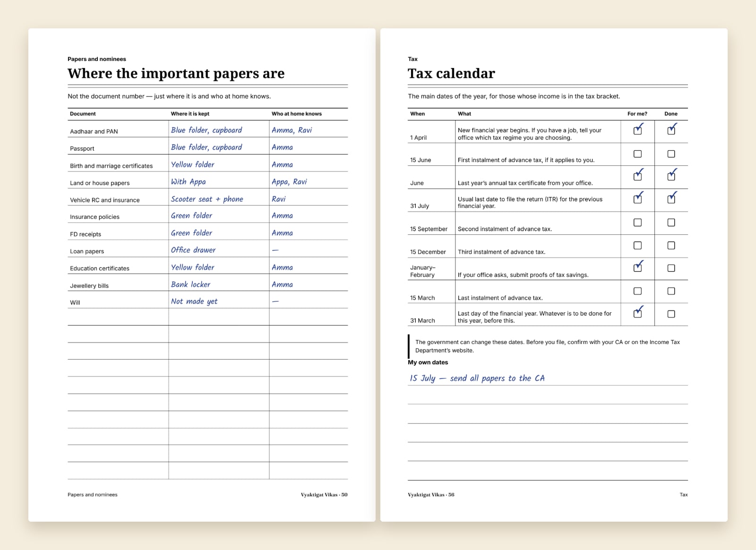Uncheck the 'Done' box for 1 April

pos(671,130)
